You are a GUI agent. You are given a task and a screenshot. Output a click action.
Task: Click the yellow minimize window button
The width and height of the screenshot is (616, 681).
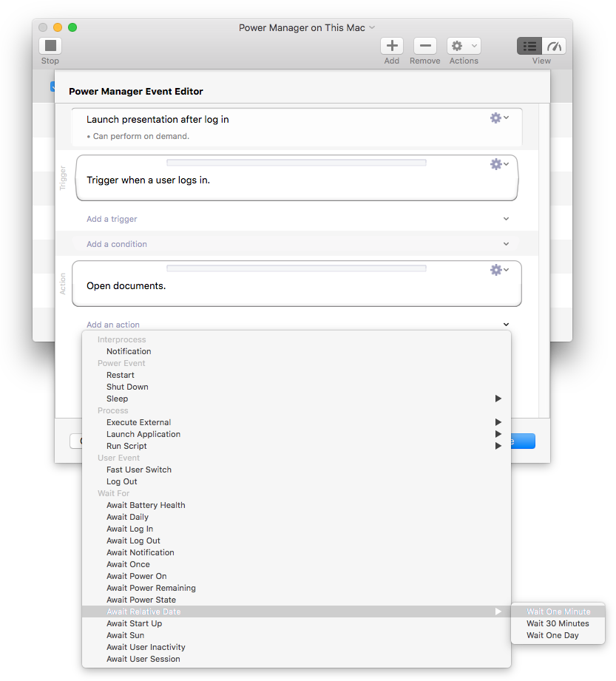[58, 27]
